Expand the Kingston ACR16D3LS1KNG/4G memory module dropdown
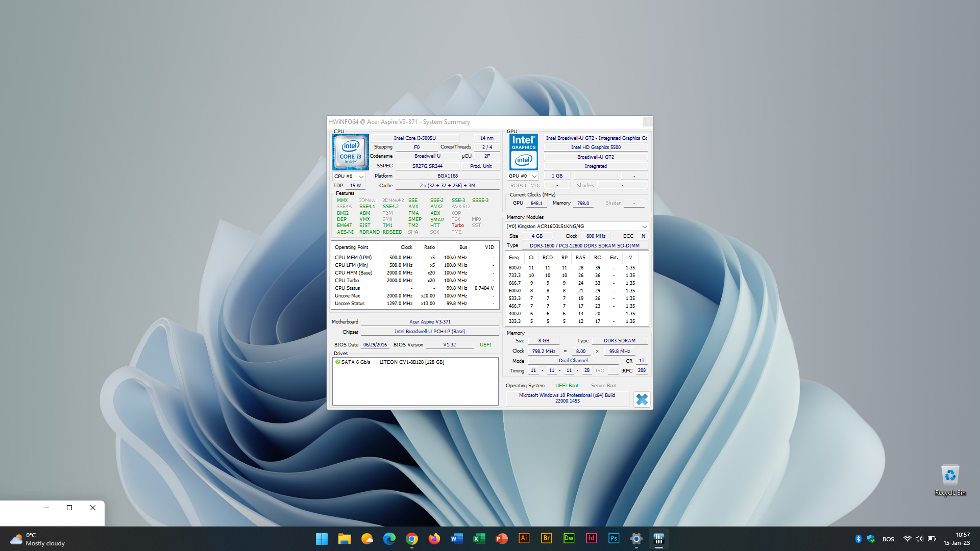 [x=577, y=227]
